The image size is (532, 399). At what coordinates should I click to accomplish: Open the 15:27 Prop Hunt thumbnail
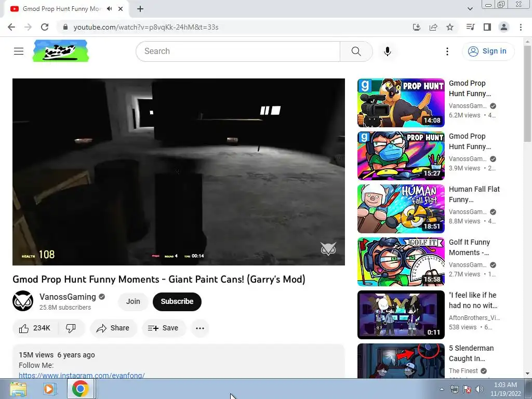click(x=401, y=156)
